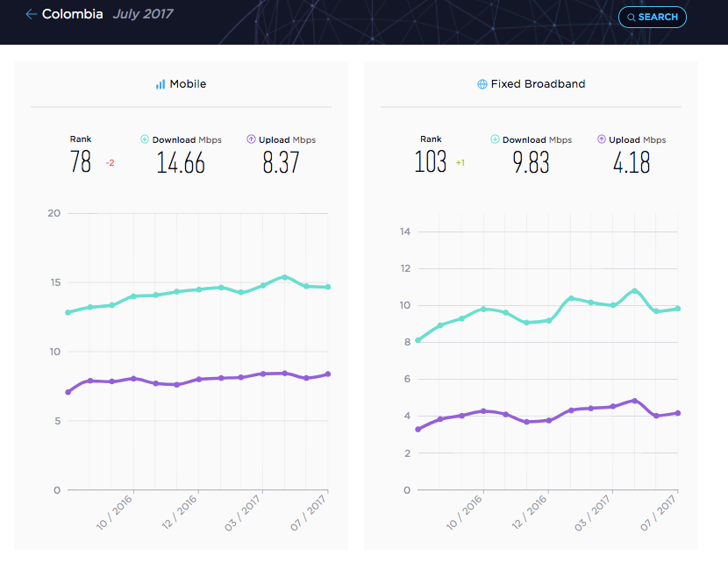This screenshot has height=570, width=728.
Task: Click first Mobile download data point
Action: click(x=68, y=312)
